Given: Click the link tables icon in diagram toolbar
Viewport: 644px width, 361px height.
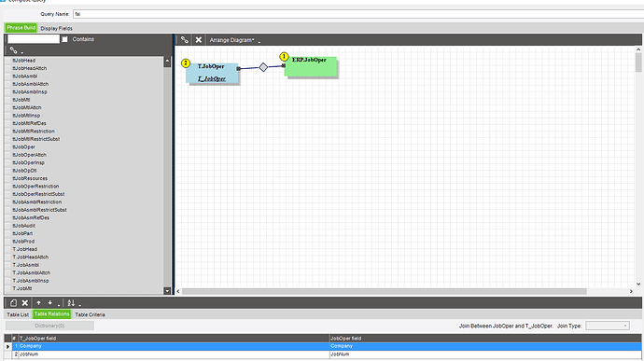Looking at the screenshot, I should [x=185, y=40].
